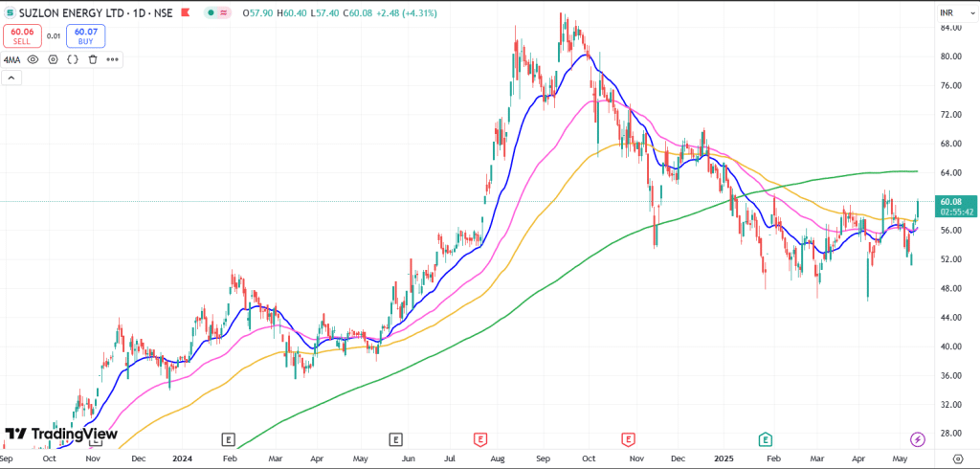
Task: Click the Jul label on time axis
Action: [452, 458]
